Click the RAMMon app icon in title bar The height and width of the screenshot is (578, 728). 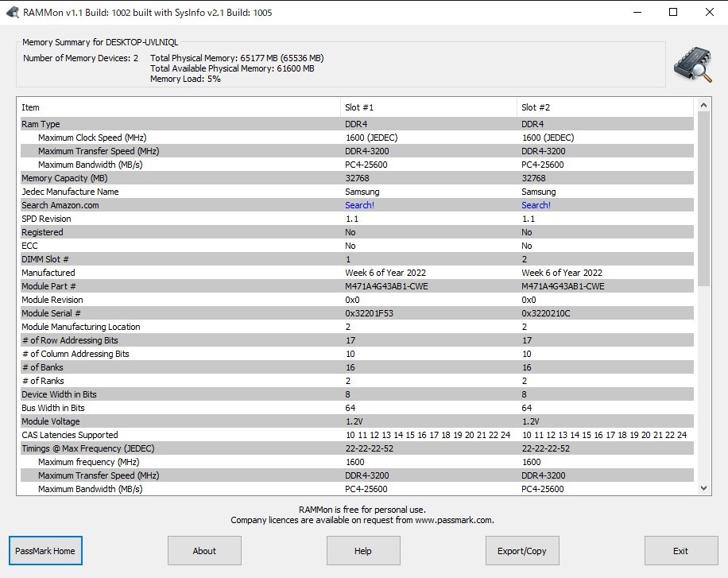coord(12,13)
